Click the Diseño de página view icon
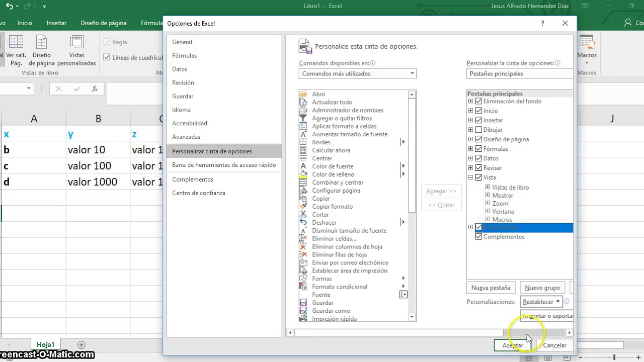This screenshot has height=362, width=644. [42, 42]
